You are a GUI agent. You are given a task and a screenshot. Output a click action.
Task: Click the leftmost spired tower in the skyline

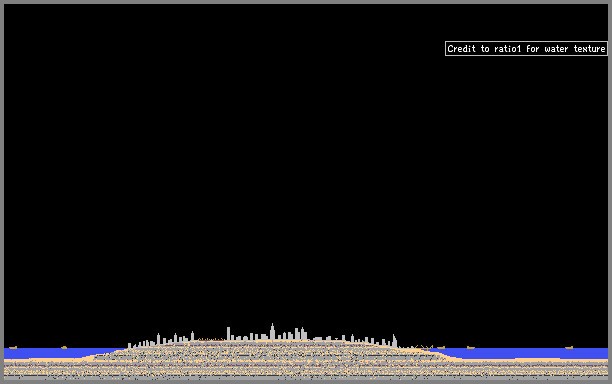point(158,339)
